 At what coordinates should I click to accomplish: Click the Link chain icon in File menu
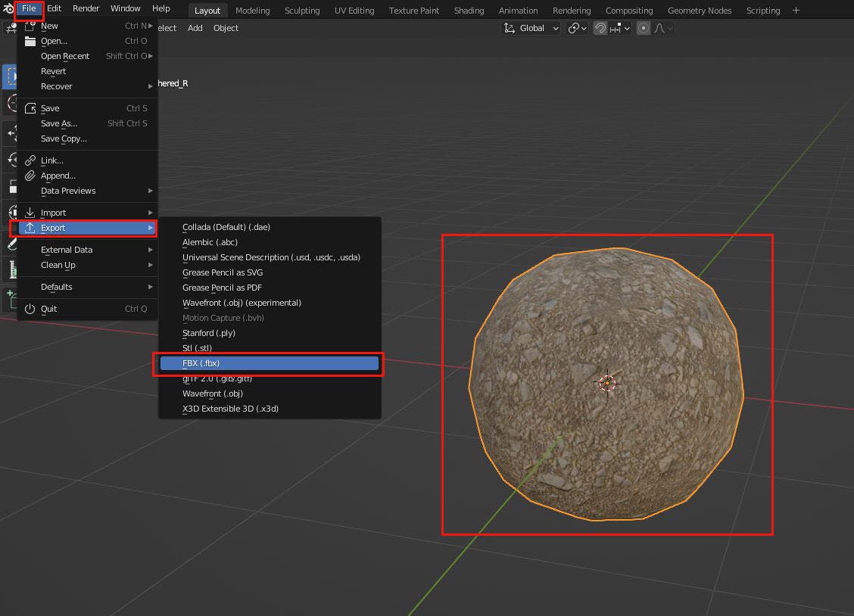(x=30, y=160)
